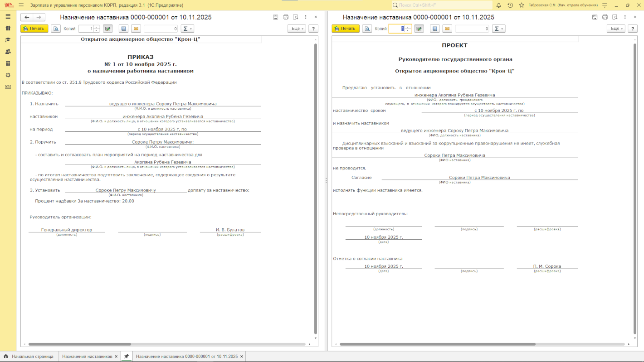Open 'Еще' dropdown in right document
The width and height of the screenshot is (644, 362).
(616, 29)
